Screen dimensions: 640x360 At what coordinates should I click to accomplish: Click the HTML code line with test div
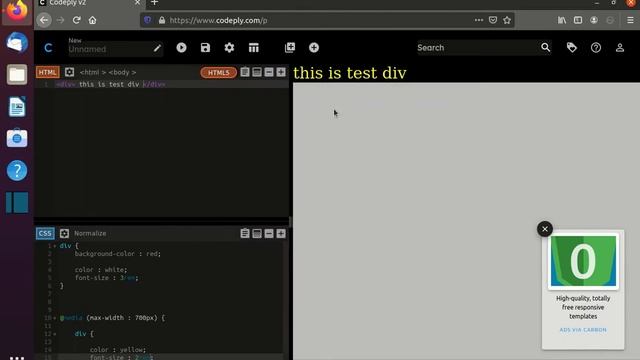point(110,84)
